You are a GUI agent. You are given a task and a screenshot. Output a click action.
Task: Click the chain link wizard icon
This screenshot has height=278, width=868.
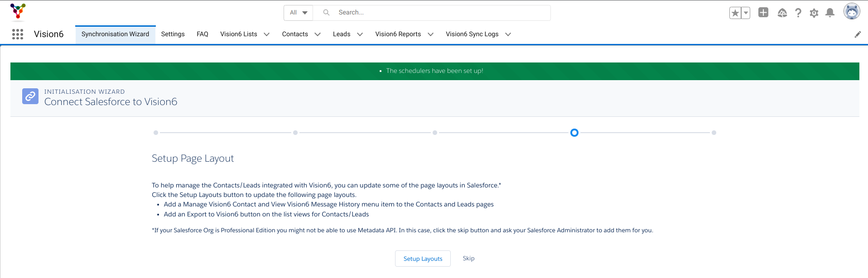tap(30, 96)
